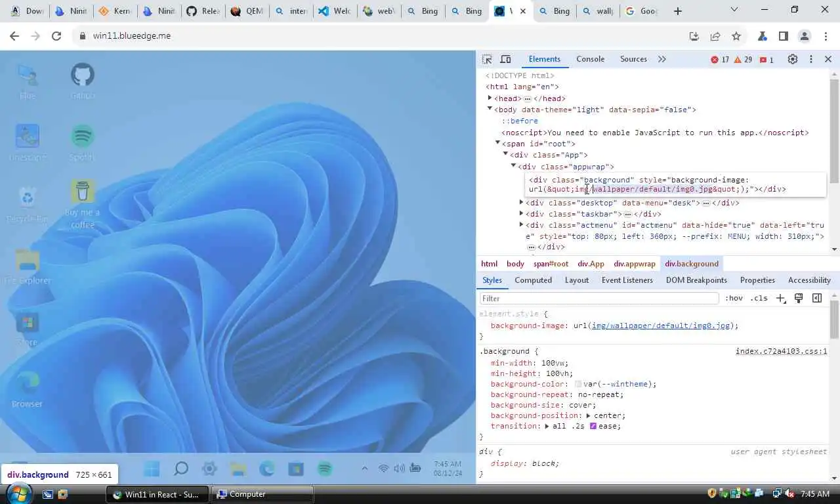Bookmark this tab with the star icon
The height and width of the screenshot is (504, 840).
point(736,36)
